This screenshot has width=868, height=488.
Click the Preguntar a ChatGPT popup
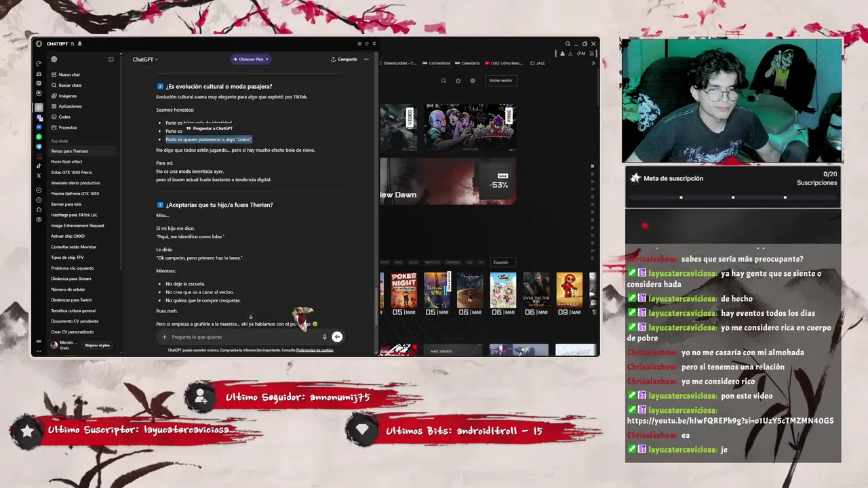pos(209,128)
